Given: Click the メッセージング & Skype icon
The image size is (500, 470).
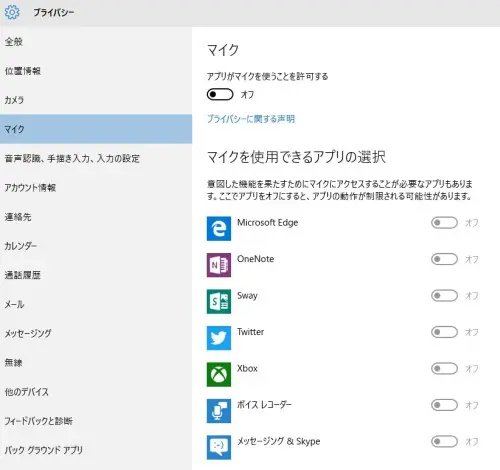Looking at the screenshot, I should pyautogui.click(x=219, y=447).
